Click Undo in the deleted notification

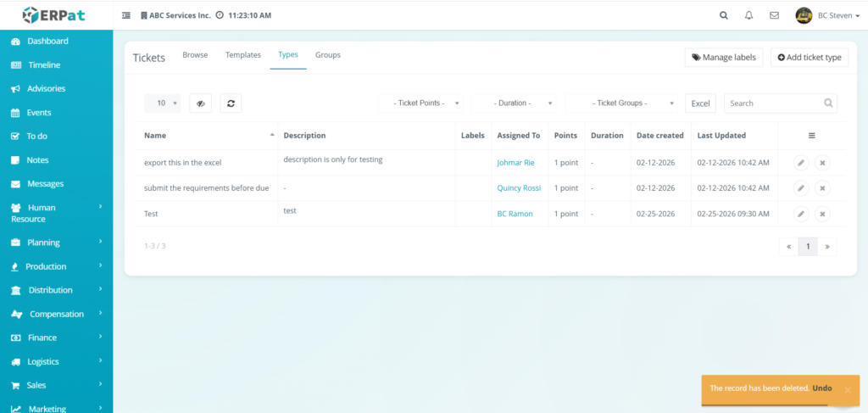tap(822, 388)
